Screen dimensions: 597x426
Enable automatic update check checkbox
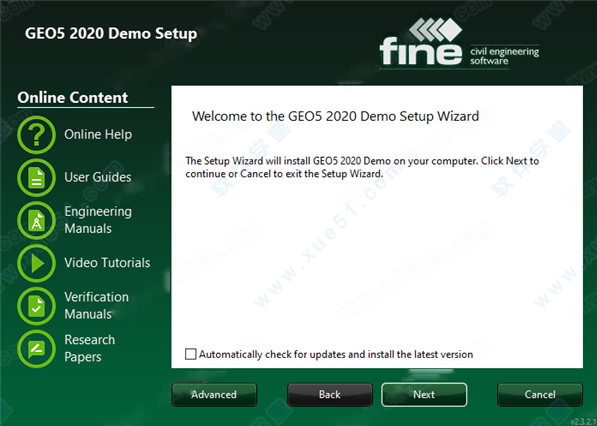(x=190, y=354)
